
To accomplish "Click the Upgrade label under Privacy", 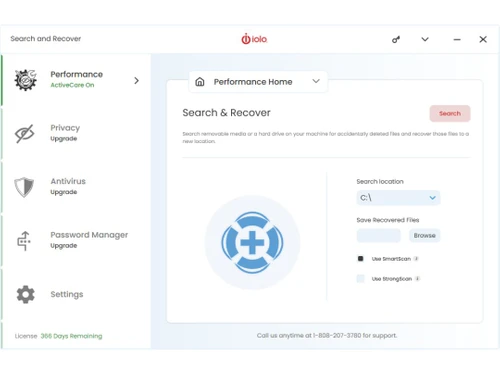I will [x=64, y=138].
